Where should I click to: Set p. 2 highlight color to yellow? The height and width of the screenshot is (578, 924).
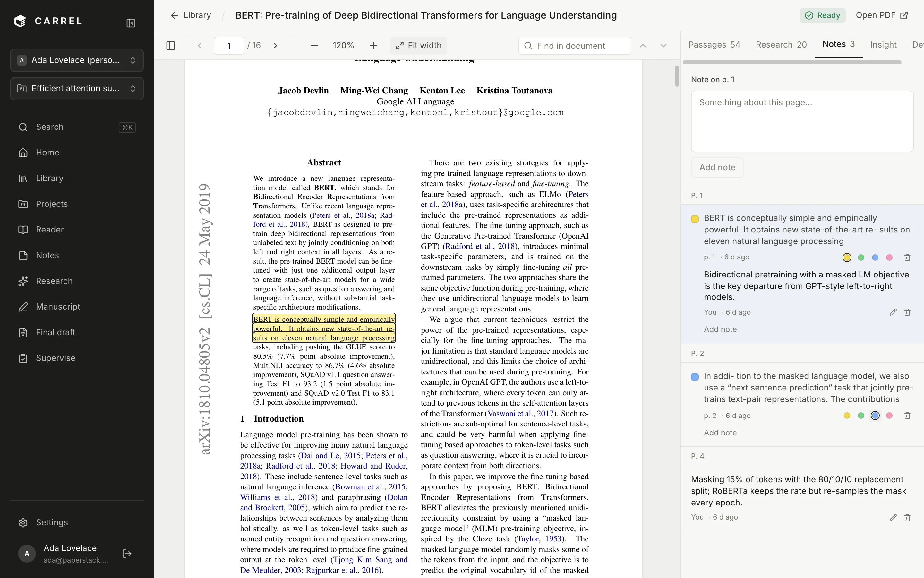point(847,416)
